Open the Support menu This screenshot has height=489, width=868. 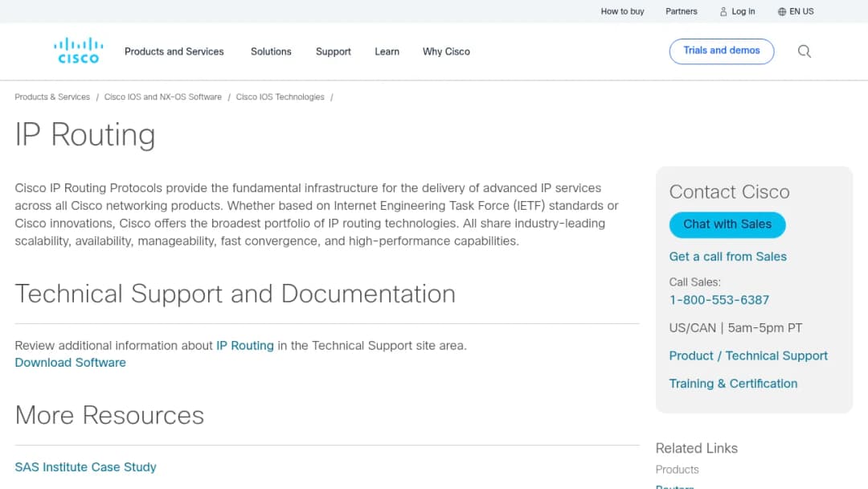pos(334,51)
